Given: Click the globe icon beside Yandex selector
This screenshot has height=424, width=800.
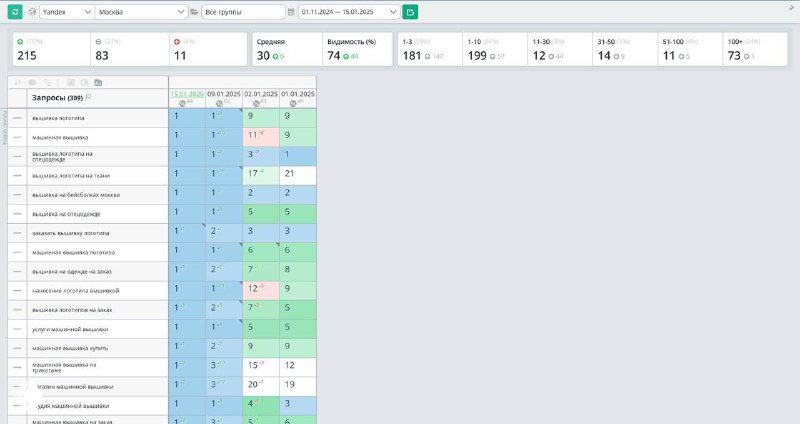Looking at the screenshot, I should [x=32, y=12].
